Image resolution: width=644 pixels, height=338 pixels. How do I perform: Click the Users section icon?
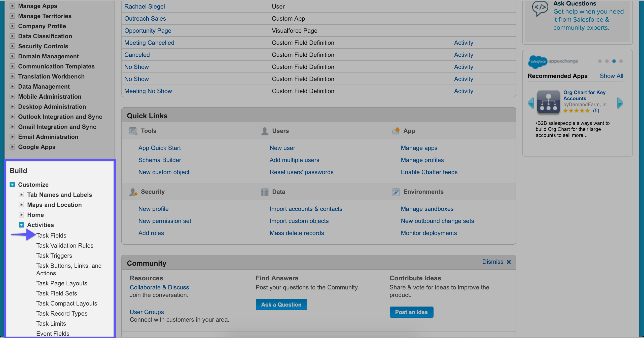(x=264, y=131)
